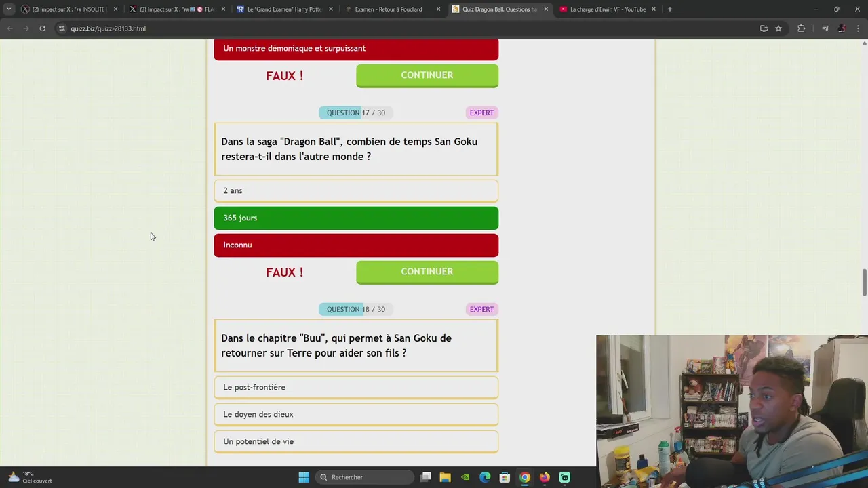Viewport: 868px width, 488px height.
Task: Open the Chrome three-dot menu
Action: coord(858,28)
